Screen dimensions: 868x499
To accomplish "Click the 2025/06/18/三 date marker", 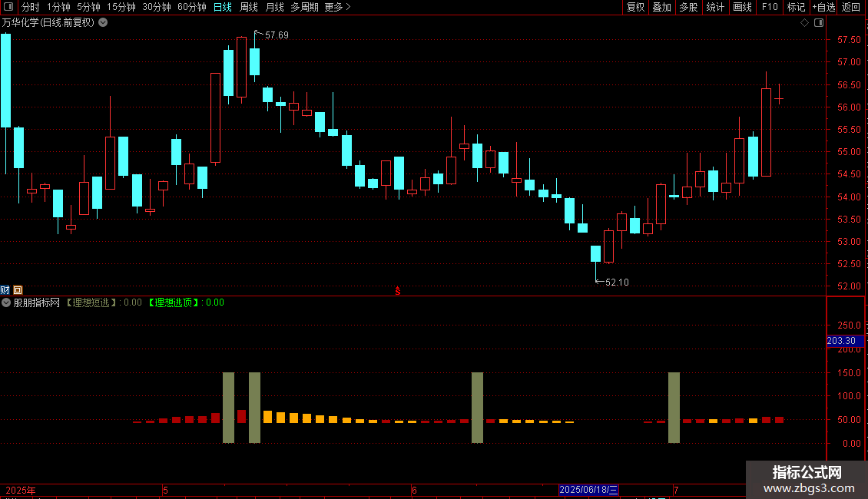I will (x=588, y=490).
